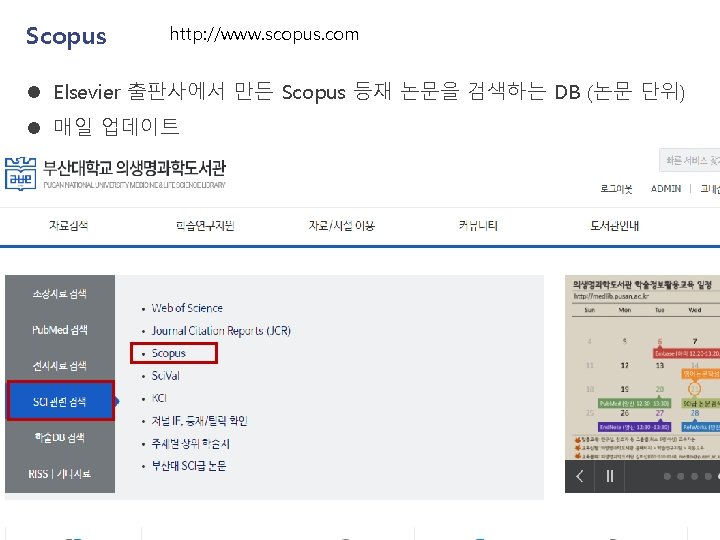Screen dimensions: 720x540
Task: Open 도서관안내 main menu
Action: [614, 225]
